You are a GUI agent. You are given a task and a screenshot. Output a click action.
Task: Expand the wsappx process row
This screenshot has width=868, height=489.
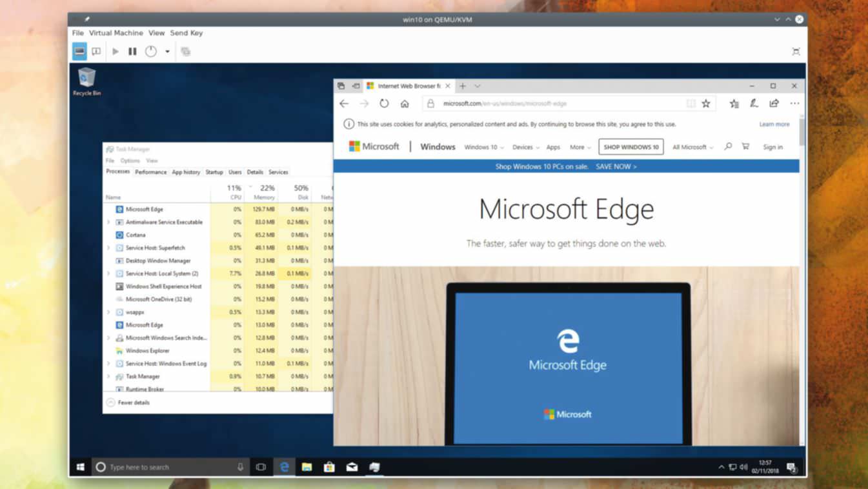(108, 312)
